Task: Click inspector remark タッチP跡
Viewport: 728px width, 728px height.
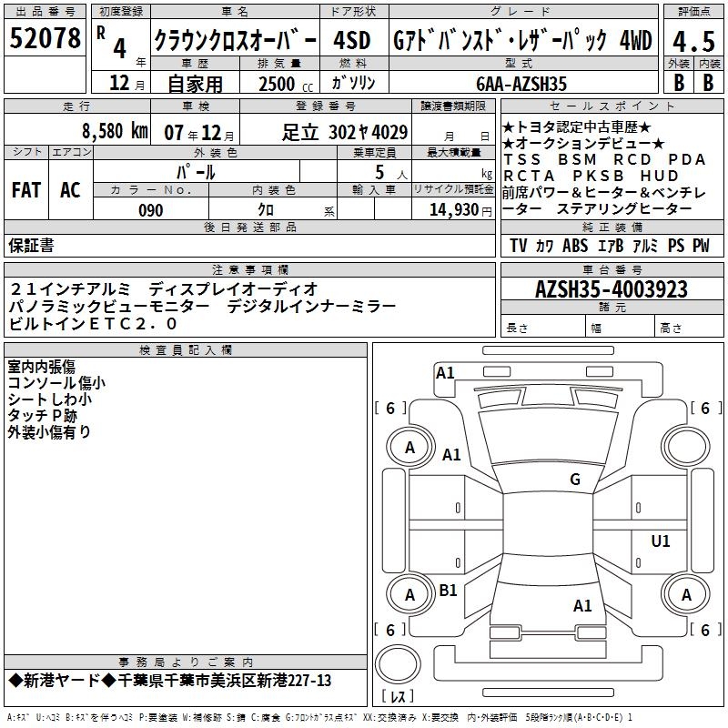Action: (x=42, y=416)
